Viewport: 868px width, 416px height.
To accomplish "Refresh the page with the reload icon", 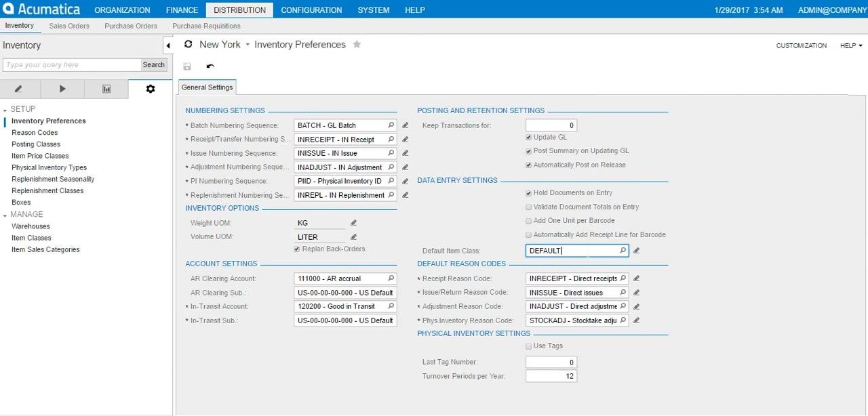I will tap(189, 44).
